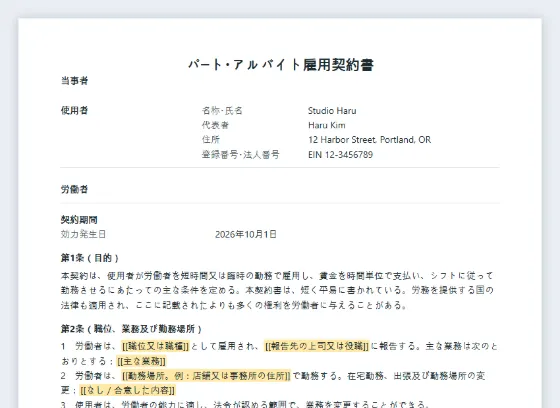Fill the [[職位又は職種]] placeholder

coord(155,346)
